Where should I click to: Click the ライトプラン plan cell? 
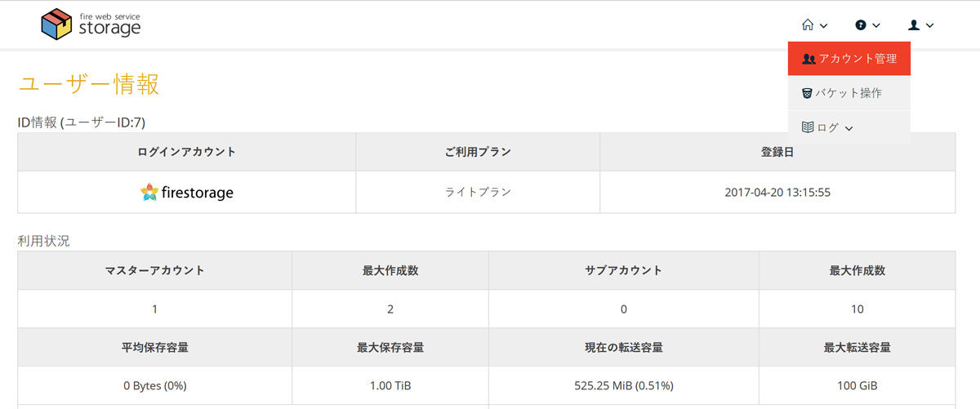478,193
